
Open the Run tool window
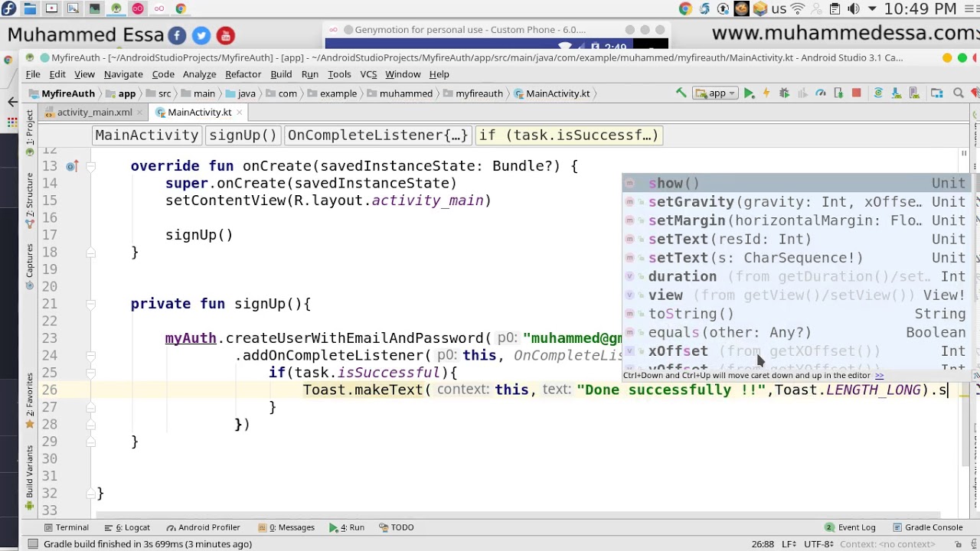point(347,527)
